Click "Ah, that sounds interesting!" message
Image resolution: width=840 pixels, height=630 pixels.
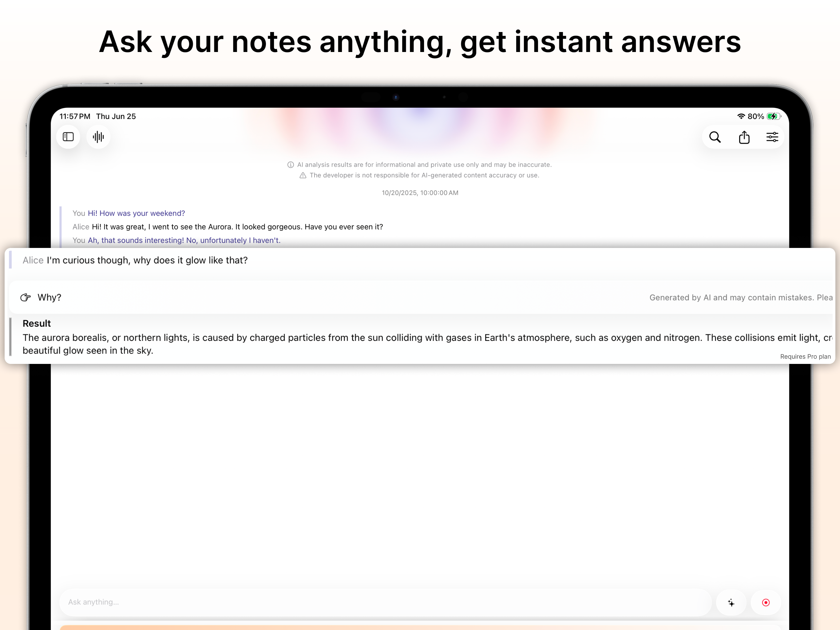[184, 240]
